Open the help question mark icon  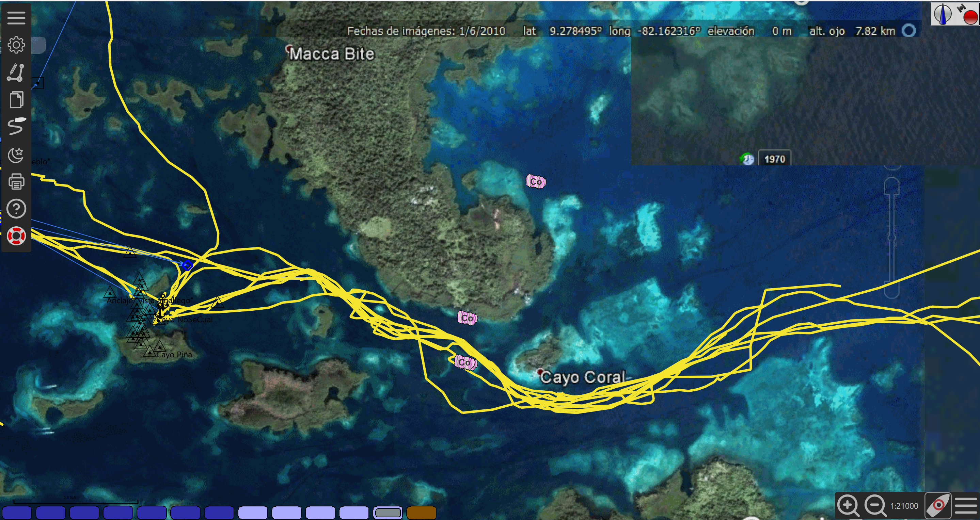pyautogui.click(x=16, y=209)
